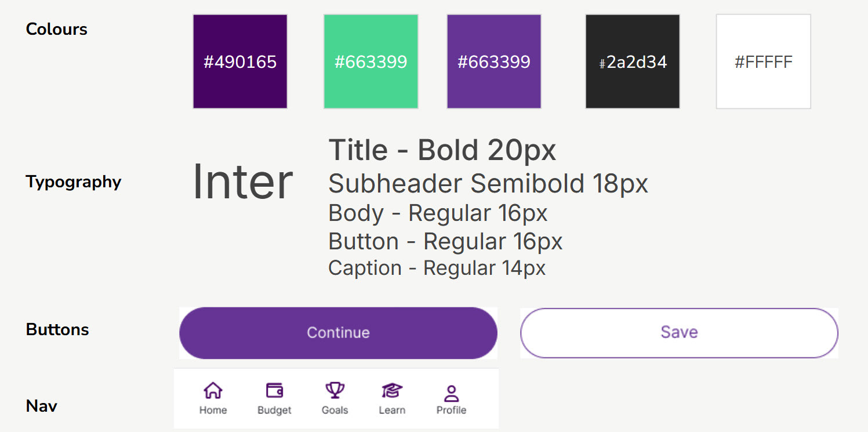This screenshot has height=432, width=868.
Task: Click the Home house icon in nav
Action: click(x=213, y=391)
